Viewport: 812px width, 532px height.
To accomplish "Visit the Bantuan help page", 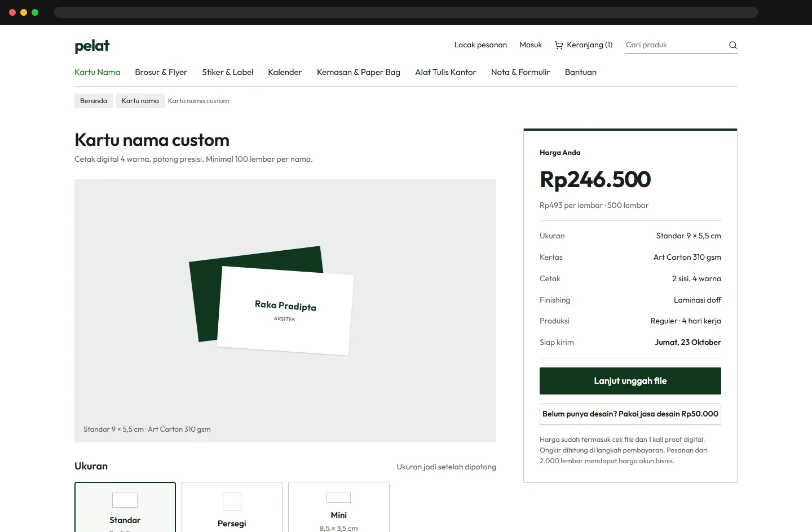I will [x=581, y=72].
